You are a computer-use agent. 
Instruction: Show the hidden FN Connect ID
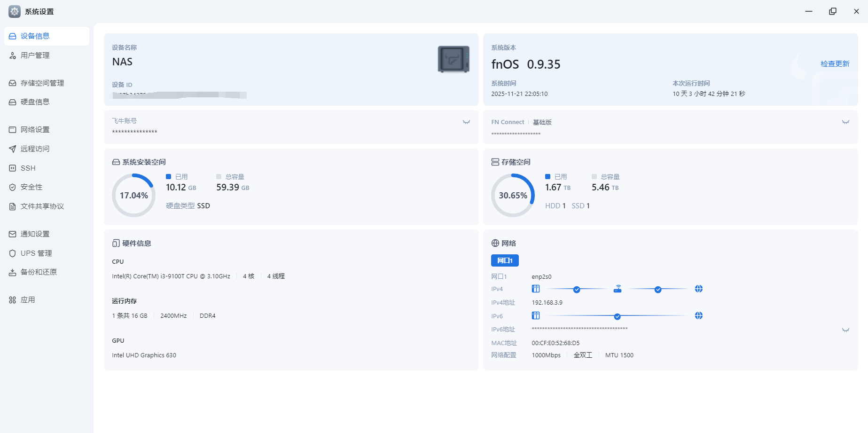845,122
